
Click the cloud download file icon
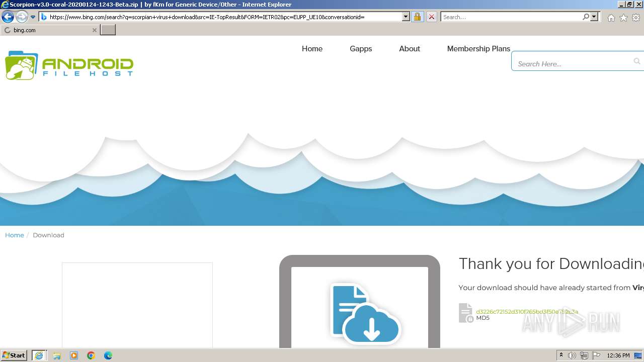pyautogui.click(x=365, y=315)
